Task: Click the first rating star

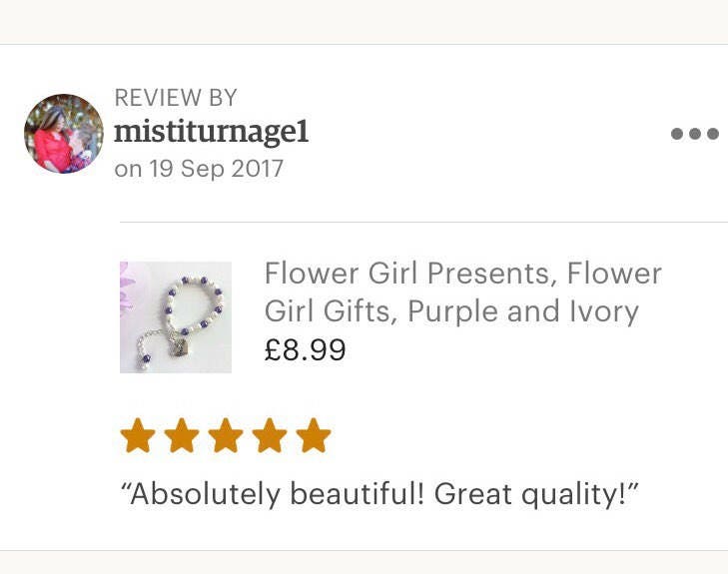Action: pyautogui.click(x=138, y=436)
